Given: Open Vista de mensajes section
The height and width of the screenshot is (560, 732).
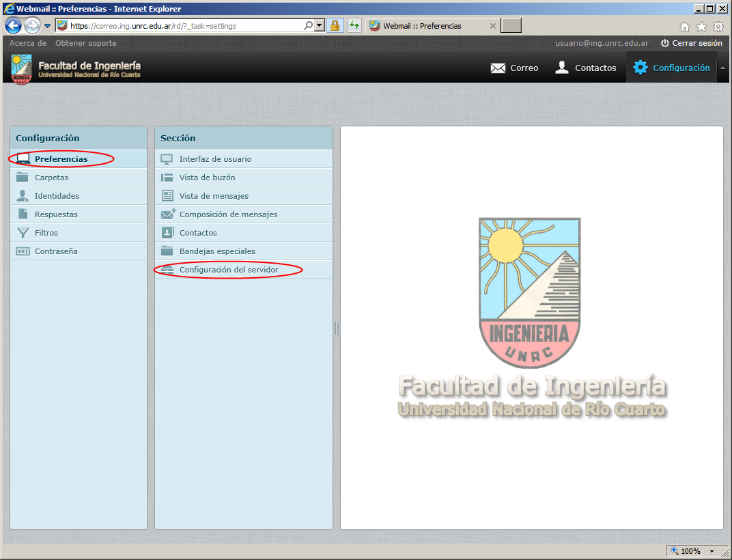Looking at the screenshot, I should pyautogui.click(x=244, y=196).
